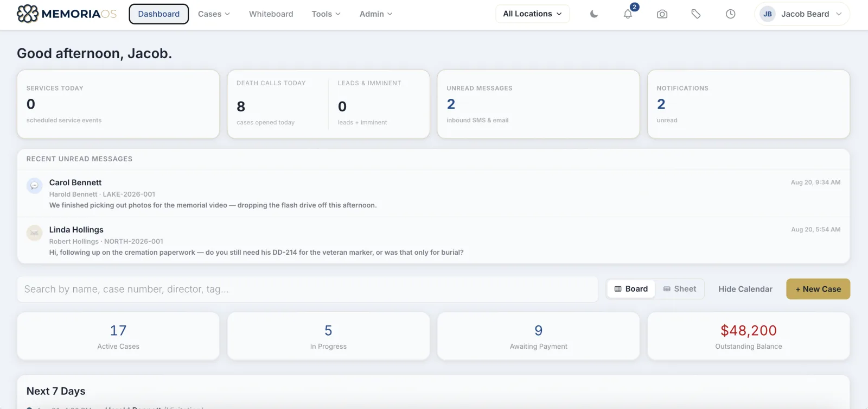Click the Aug 20, 5:54 AM timestamp
The image size is (868, 409).
click(815, 230)
